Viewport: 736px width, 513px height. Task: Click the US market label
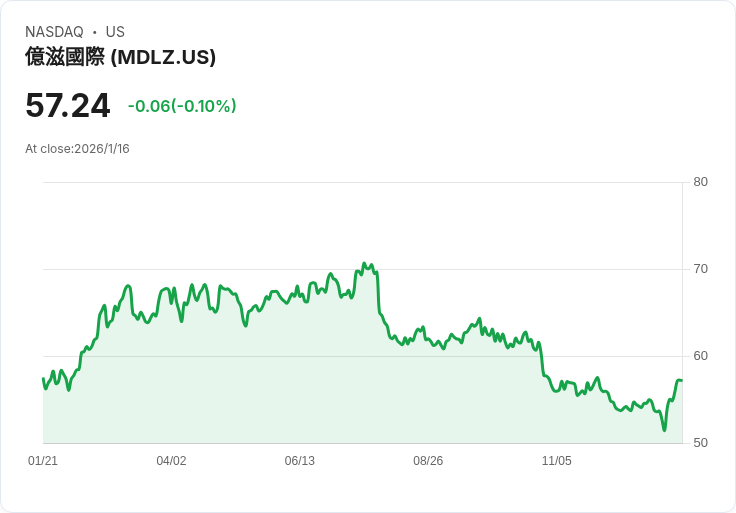(x=115, y=32)
